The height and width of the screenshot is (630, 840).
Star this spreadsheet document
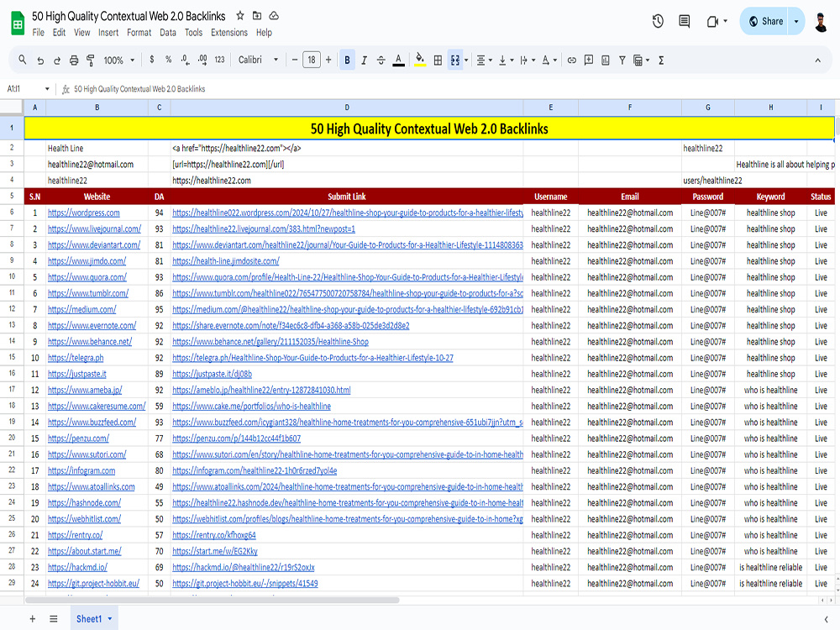[240, 15]
